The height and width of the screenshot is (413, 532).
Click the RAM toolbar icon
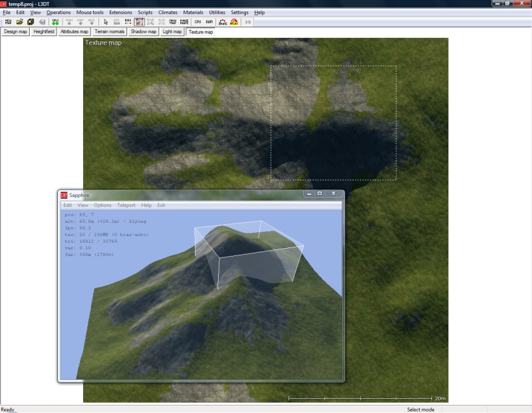point(209,22)
